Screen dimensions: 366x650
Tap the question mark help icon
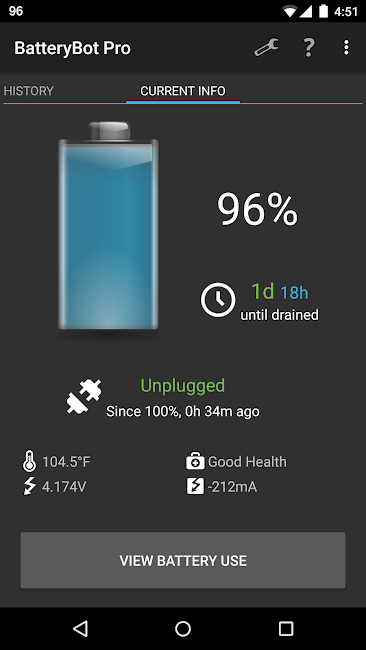(308, 48)
